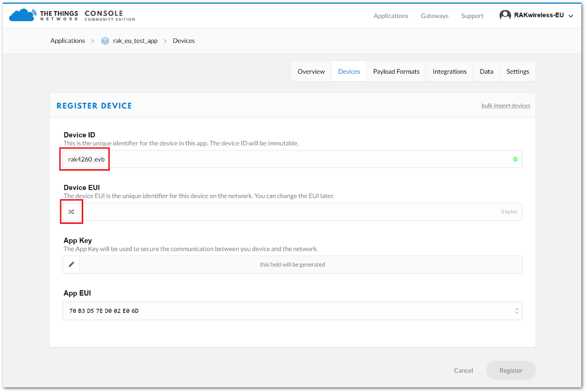The height and width of the screenshot is (392, 586).
Task: Switch to the Data tab
Action: 486,71
